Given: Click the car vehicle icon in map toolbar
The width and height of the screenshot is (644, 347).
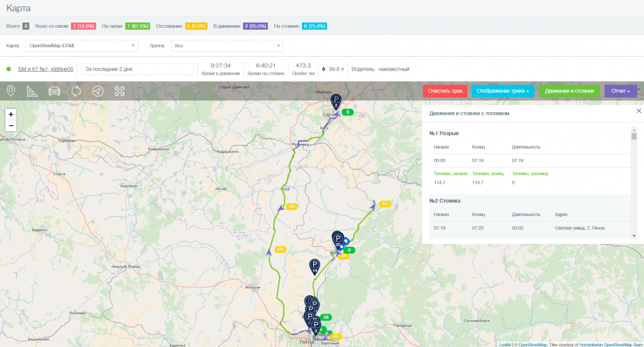Looking at the screenshot, I should pos(54,91).
